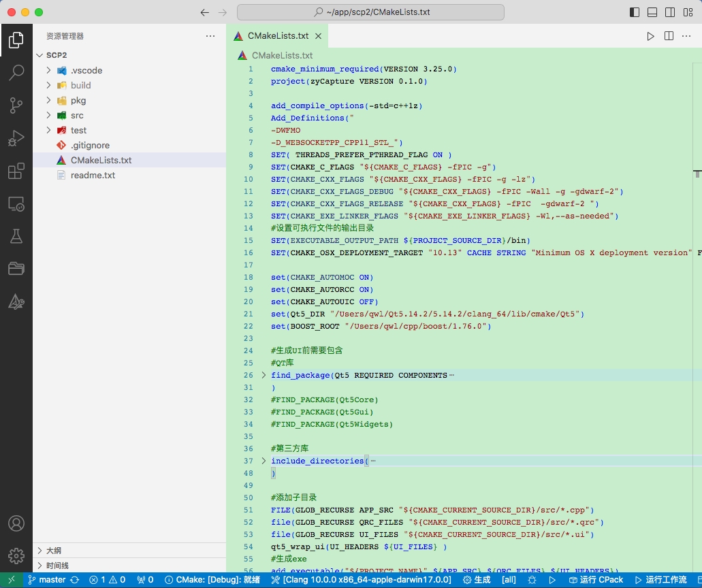Click the 生成 build button in status bar
The width and height of the screenshot is (702, 588).
477,580
